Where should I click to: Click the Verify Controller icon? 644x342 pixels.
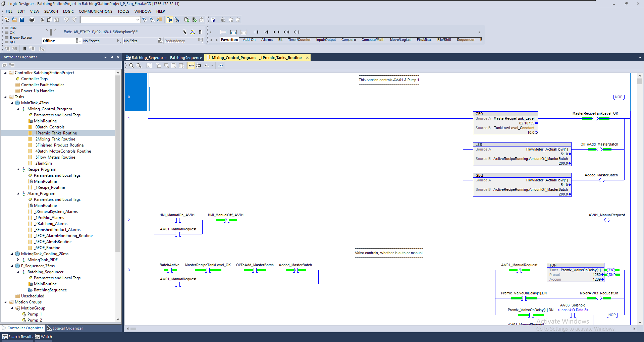click(x=194, y=20)
